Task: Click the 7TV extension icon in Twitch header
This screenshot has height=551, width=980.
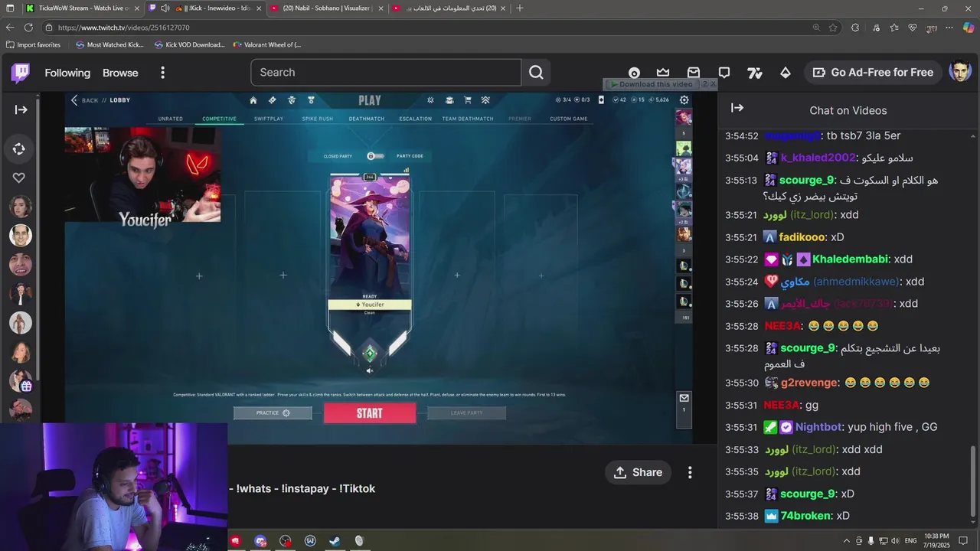Action: tap(755, 73)
